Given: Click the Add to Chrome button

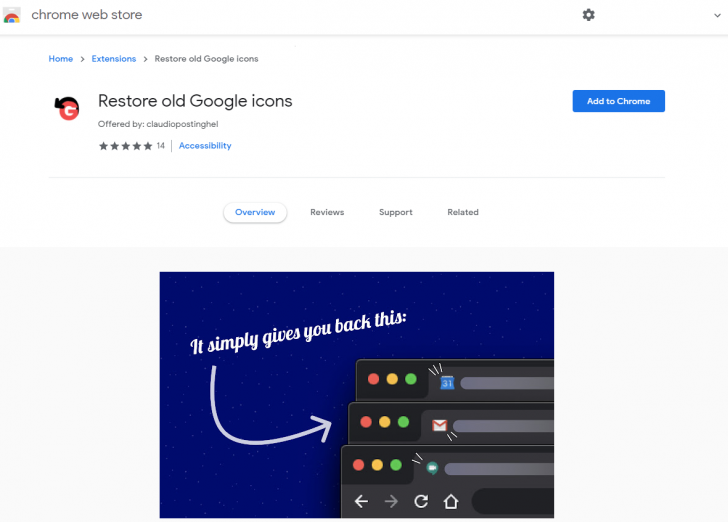Looking at the screenshot, I should 618,101.
